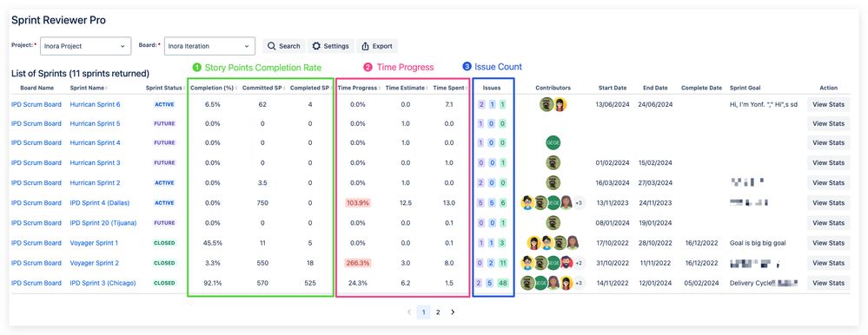Click the contributor avatar in Hurrican Sprint 3 row
The image size is (868, 335).
tap(553, 163)
